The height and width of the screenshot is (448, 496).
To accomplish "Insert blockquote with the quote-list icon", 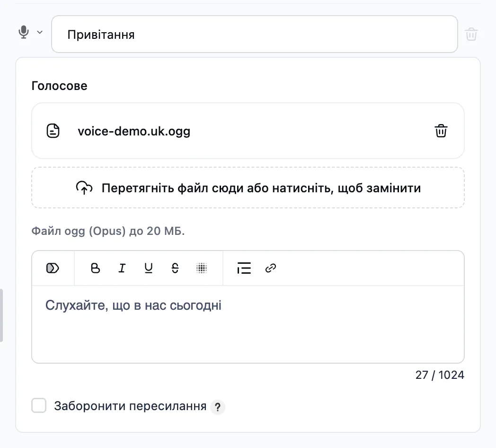I will pyautogui.click(x=244, y=268).
